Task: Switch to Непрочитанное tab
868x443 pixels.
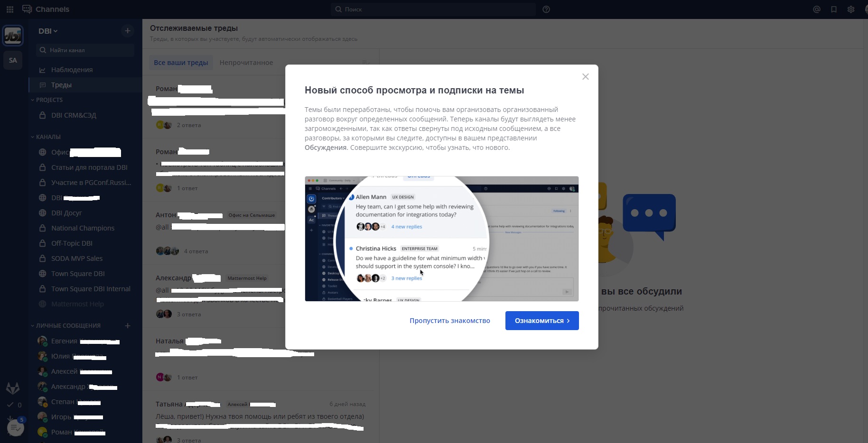Action: (x=246, y=63)
